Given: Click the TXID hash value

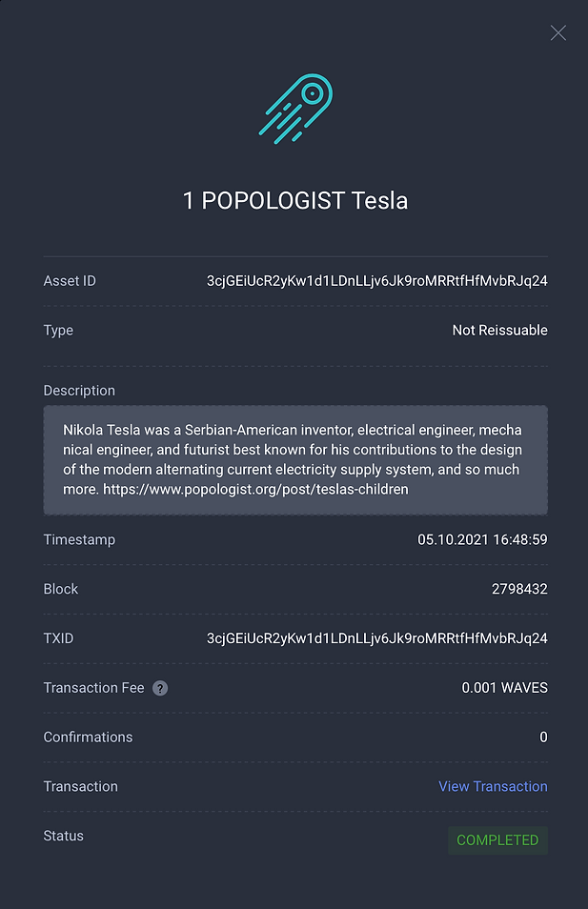Looking at the screenshot, I should pyautogui.click(x=376, y=638).
